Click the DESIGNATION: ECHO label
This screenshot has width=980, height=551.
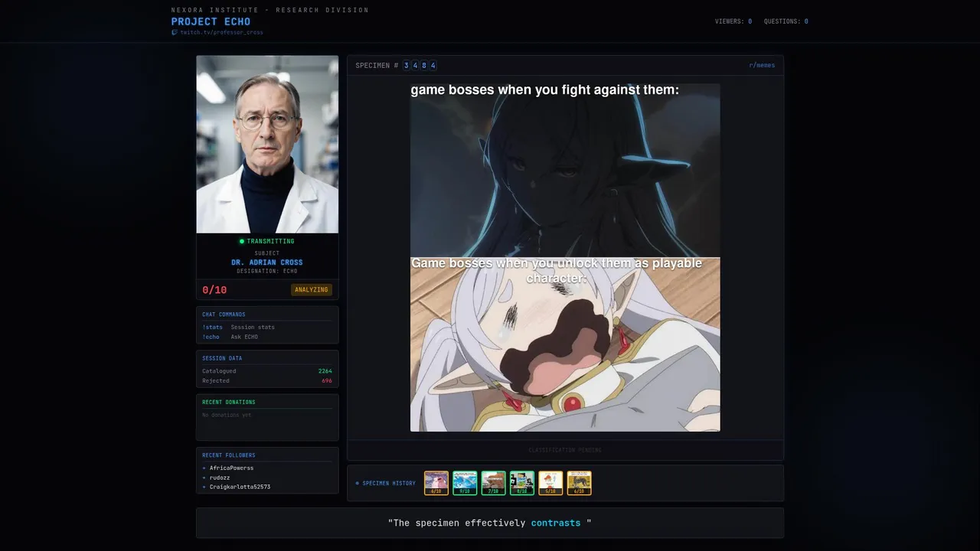coord(267,271)
